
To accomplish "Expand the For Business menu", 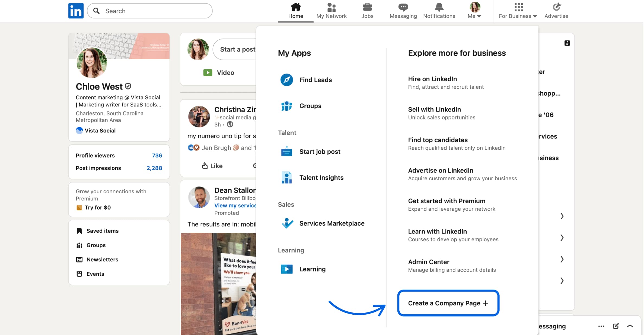I will coord(517,10).
